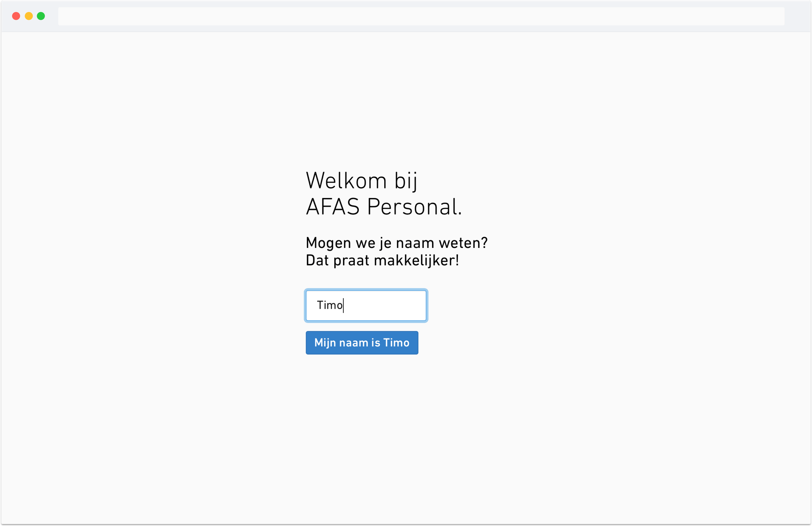The height and width of the screenshot is (526, 812).
Task: Click the macOS-style traffic light close control
Action: click(x=16, y=16)
